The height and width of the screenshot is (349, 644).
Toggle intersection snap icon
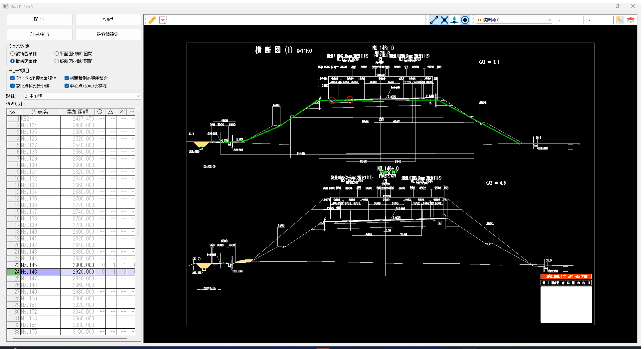coord(444,20)
